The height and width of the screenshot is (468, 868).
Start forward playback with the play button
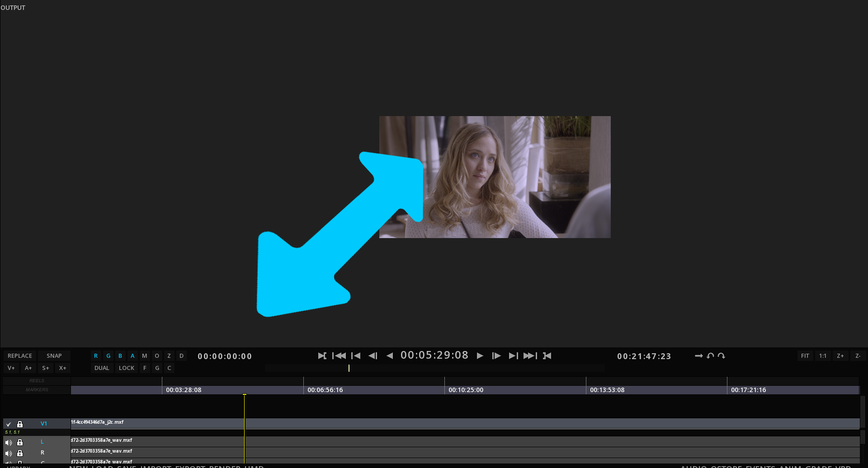[480, 356]
